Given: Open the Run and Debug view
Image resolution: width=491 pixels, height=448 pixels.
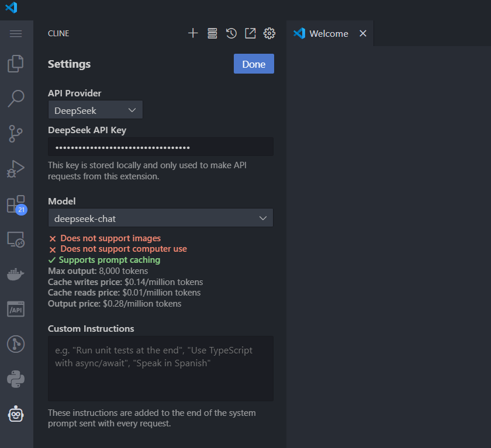Looking at the screenshot, I should coord(16,169).
